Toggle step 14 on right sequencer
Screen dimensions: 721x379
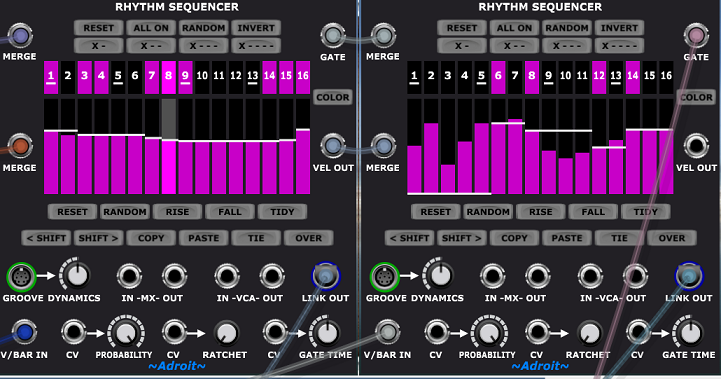[633, 77]
